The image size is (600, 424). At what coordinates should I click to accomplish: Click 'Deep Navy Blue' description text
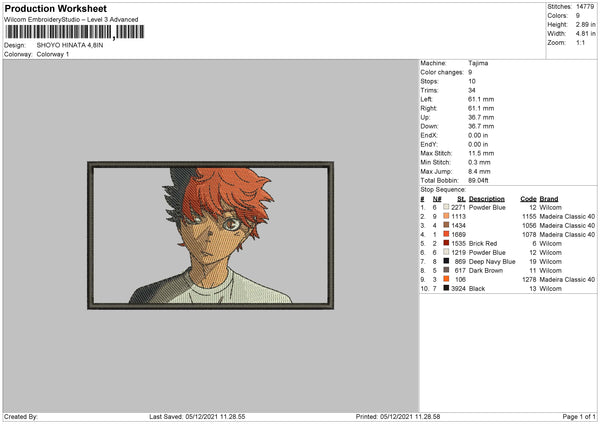click(492, 261)
